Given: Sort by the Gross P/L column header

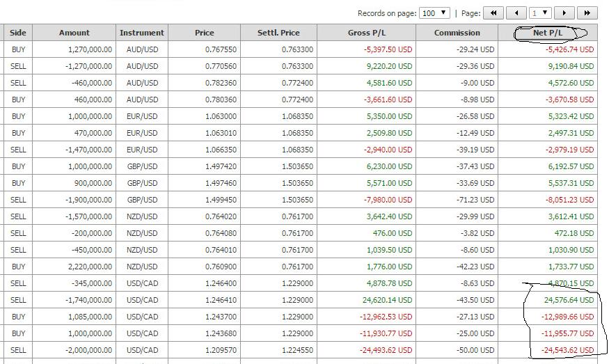Looking at the screenshot, I should pos(366,33).
